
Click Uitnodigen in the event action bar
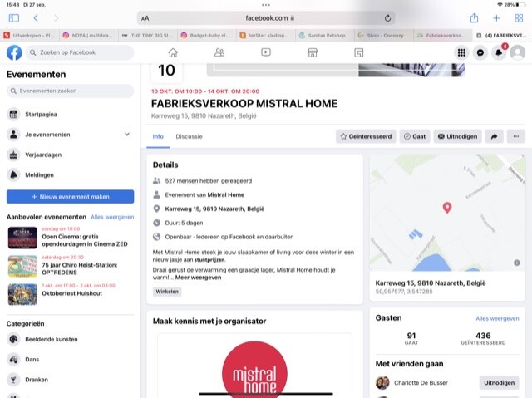[457, 136]
